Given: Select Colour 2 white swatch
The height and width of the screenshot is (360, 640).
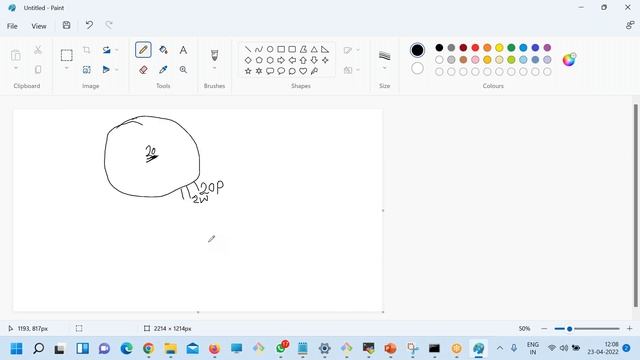Looking at the screenshot, I should pyautogui.click(x=417, y=68).
